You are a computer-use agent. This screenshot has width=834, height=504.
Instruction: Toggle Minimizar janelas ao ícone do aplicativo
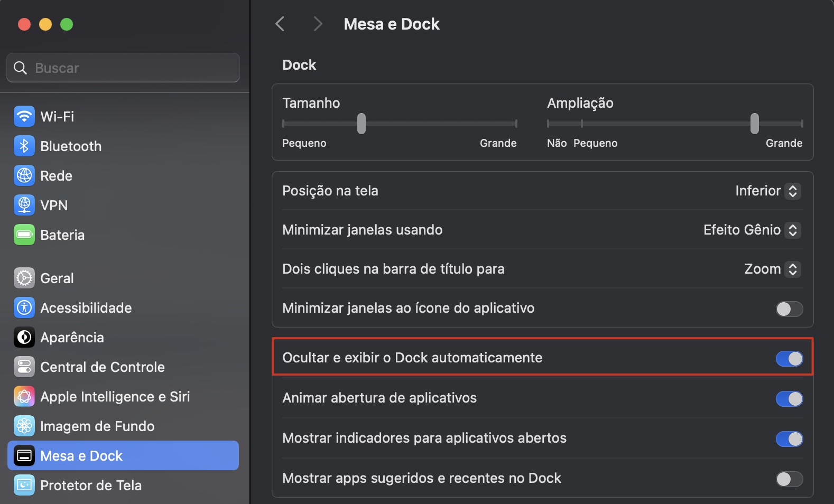[789, 309]
